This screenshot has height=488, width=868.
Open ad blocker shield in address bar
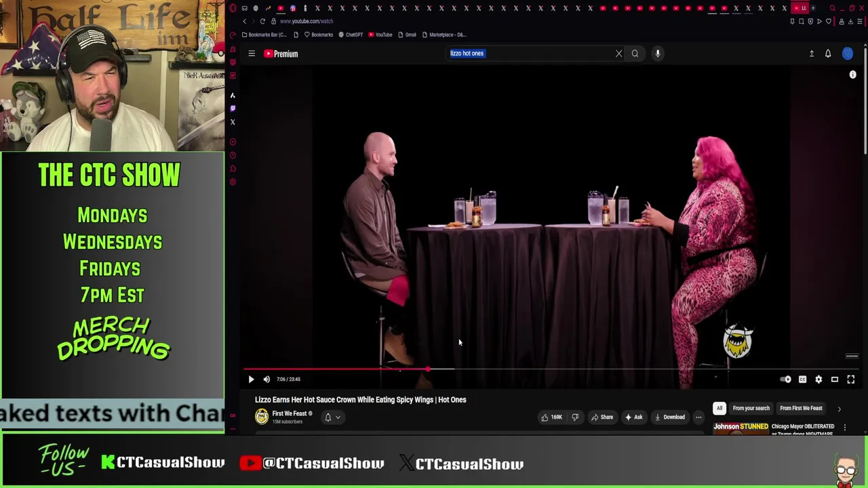click(810, 21)
